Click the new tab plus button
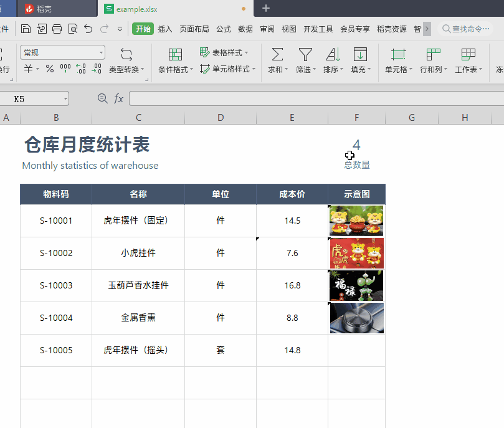The height and width of the screenshot is (428, 504). click(x=266, y=8)
